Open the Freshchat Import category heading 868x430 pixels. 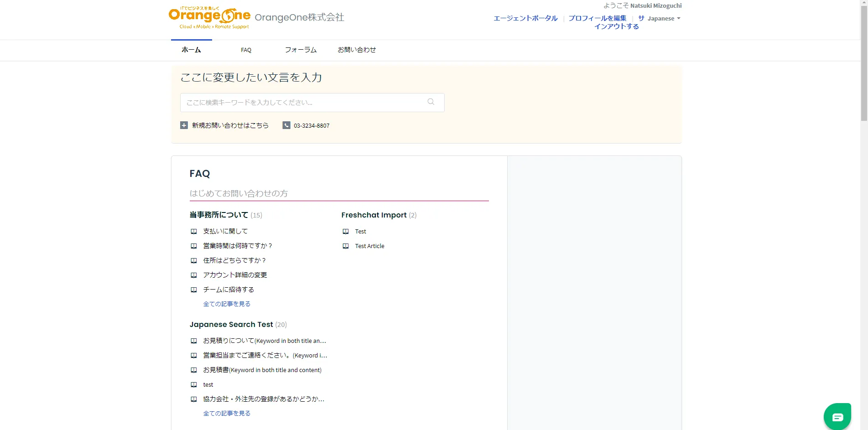374,215
